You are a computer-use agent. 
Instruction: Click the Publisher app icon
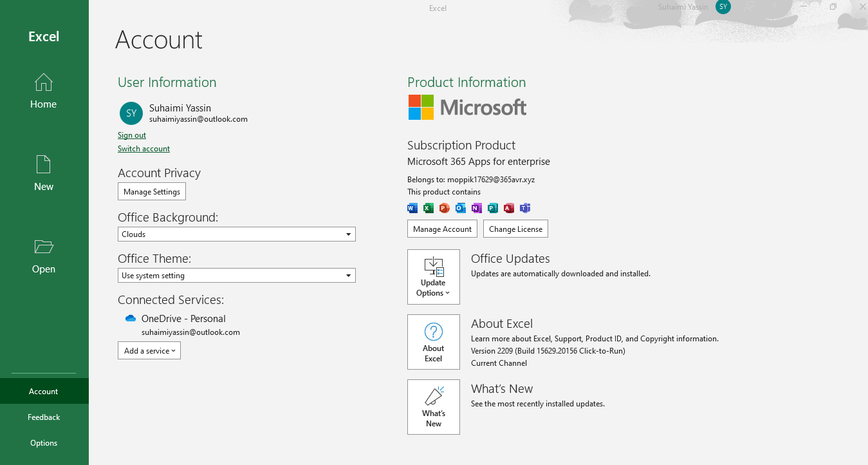[x=493, y=207]
